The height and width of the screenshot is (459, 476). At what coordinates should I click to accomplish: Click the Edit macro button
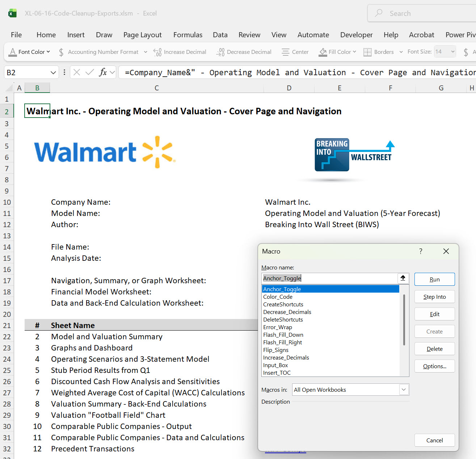pyautogui.click(x=435, y=314)
